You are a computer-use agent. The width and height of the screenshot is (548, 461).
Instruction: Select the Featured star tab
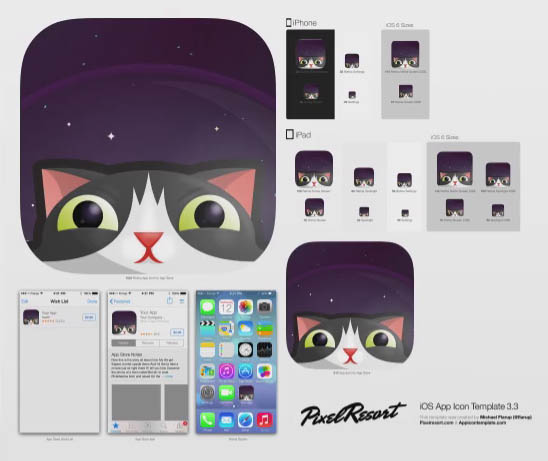pos(116,426)
